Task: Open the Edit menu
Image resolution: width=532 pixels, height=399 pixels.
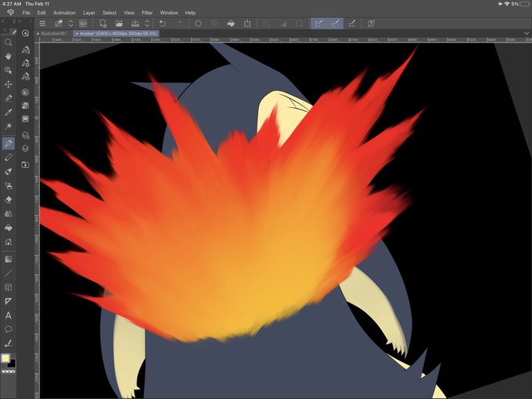Action: [41, 13]
